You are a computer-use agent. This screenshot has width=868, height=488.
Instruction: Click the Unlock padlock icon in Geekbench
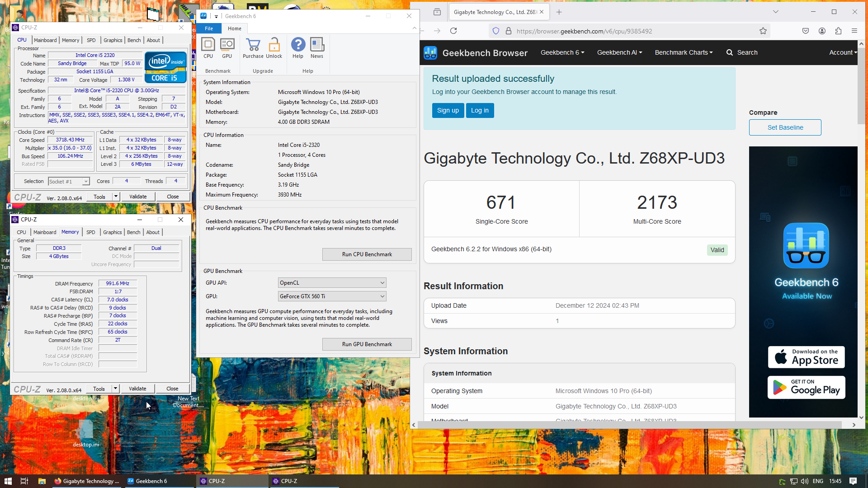[274, 48]
